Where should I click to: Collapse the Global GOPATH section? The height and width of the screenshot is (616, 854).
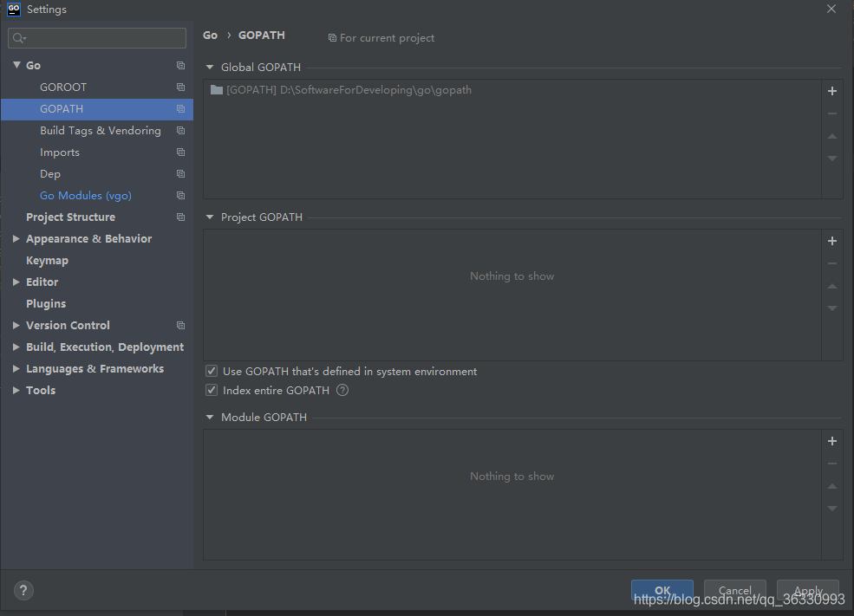(210, 68)
